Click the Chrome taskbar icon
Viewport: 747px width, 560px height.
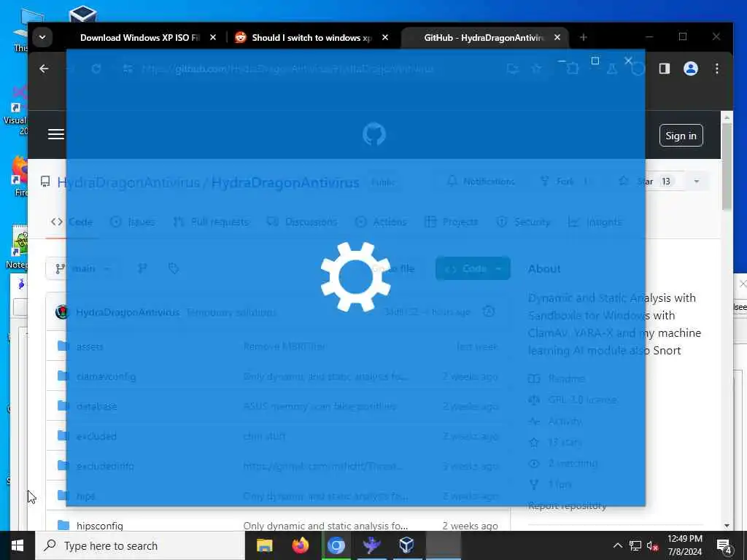point(336,545)
